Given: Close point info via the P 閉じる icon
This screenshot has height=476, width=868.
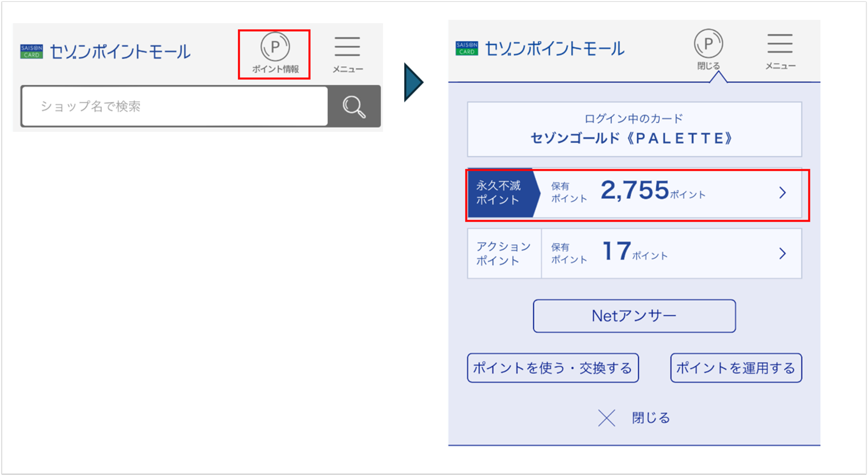Looking at the screenshot, I should (x=708, y=50).
